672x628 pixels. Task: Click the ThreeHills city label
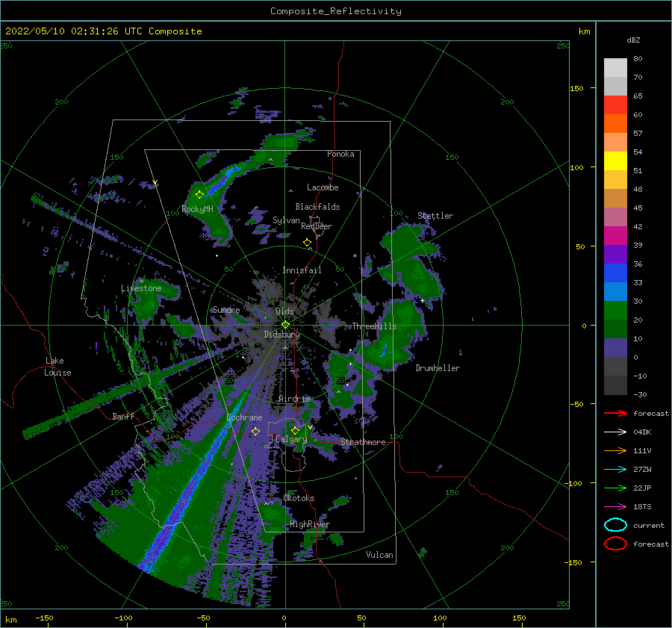coord(374,326)
